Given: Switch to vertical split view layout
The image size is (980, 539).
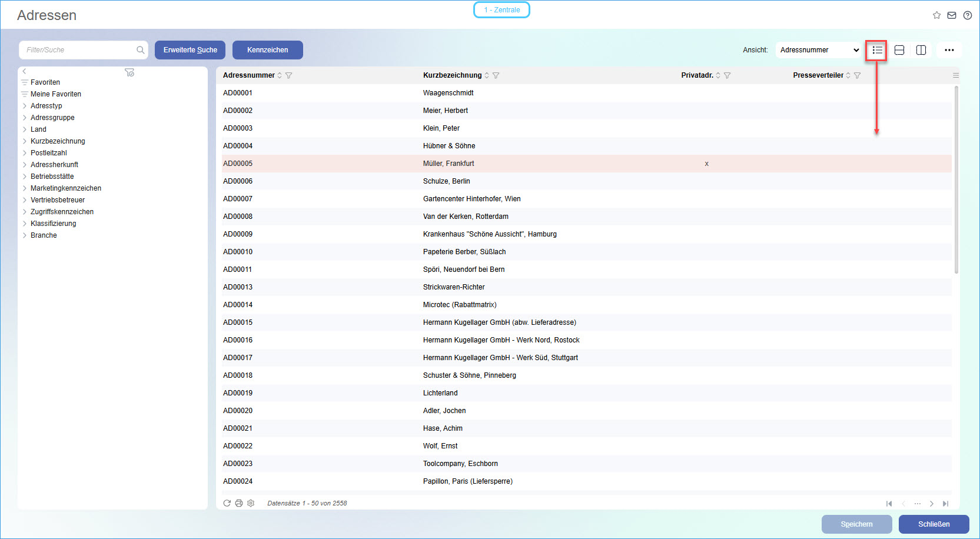Looking at the screenshot, I should point(921,50).
